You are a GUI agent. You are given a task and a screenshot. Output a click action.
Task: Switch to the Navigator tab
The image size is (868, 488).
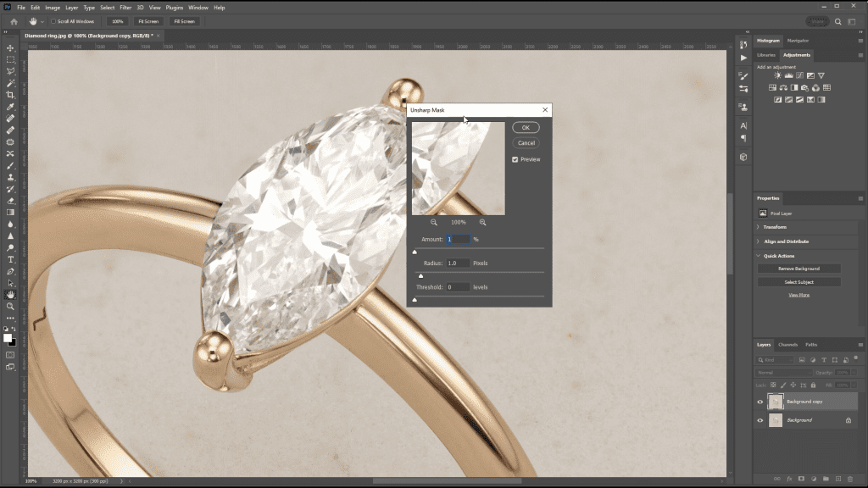coord(798,41)
